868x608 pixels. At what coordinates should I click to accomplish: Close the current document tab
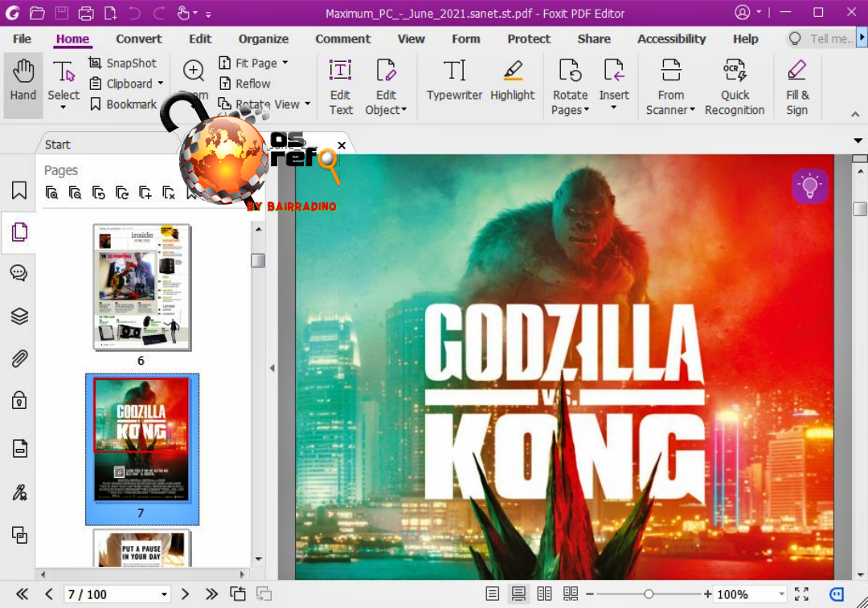pos(342,145)
